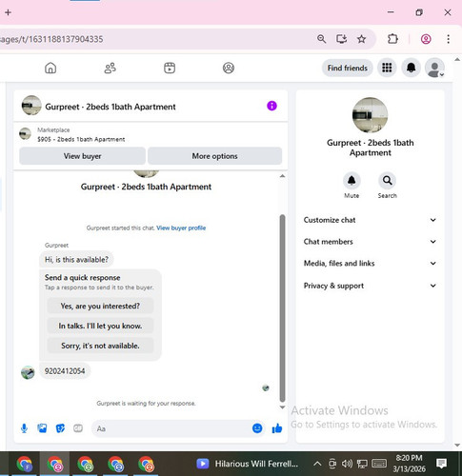Open the Chrome profile icon
Viewport: 462px width, 476px height.
tap(426, 39)
